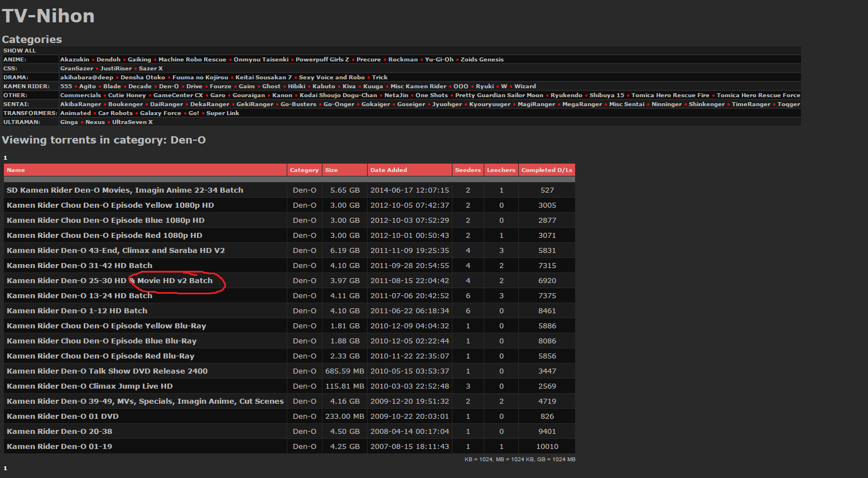Open the AkibaRanger sentai category
Screen dimensions: 868x478
[x=81, y=104]
